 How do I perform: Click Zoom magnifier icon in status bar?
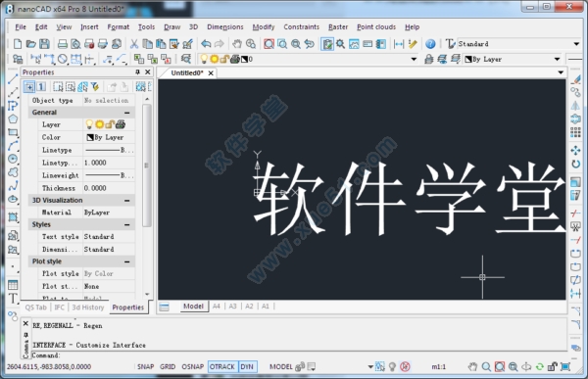pyautogui.click(x=486, y=366)
